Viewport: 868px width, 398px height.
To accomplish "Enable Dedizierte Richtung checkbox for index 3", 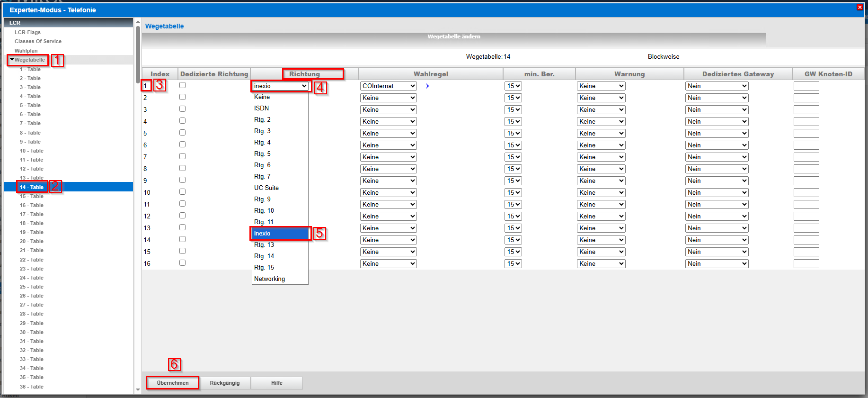I will (182, 109).
